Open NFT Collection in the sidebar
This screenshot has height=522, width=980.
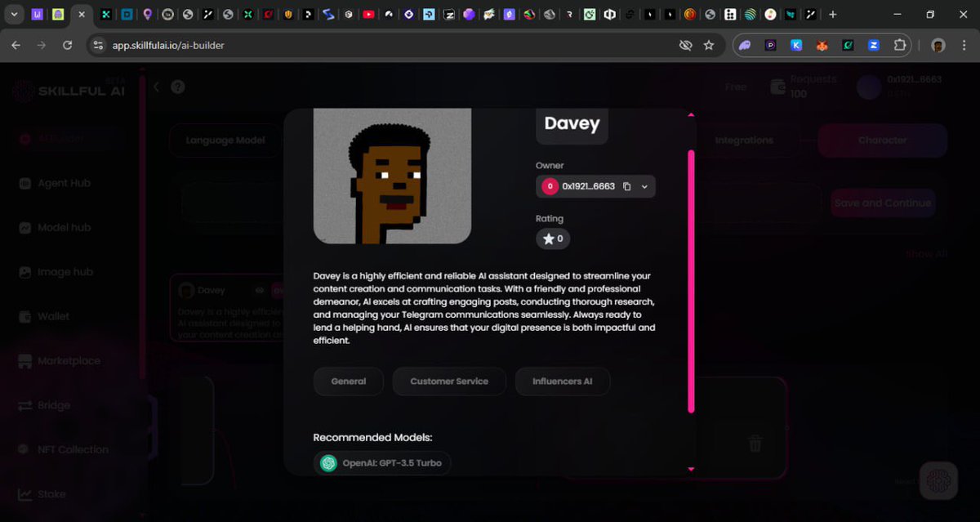64,449
